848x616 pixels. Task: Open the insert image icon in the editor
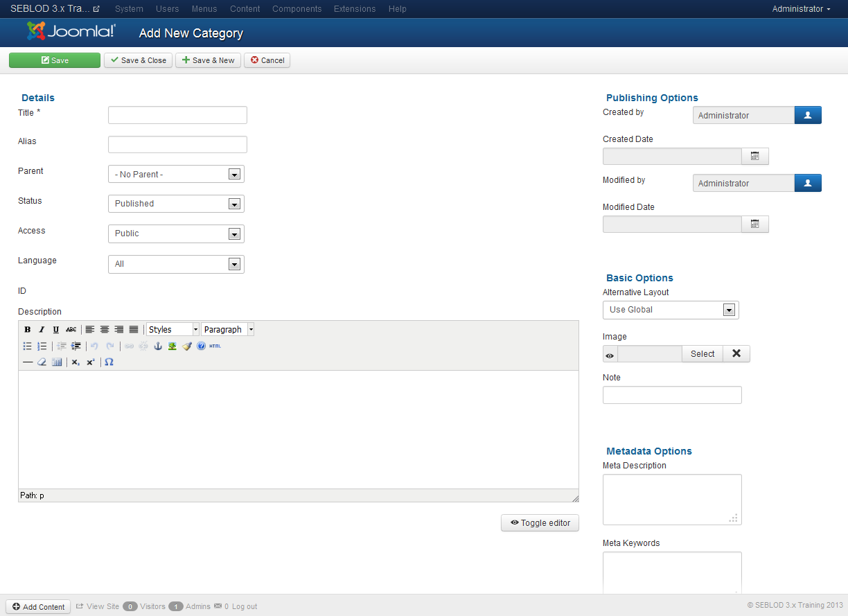click(172, 346)
